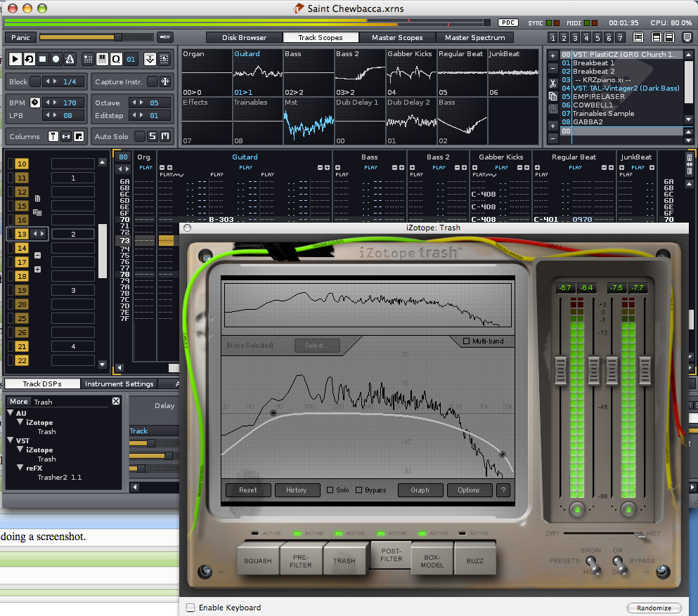Cut instrument with the scissors icon

[x=552, y=83]
